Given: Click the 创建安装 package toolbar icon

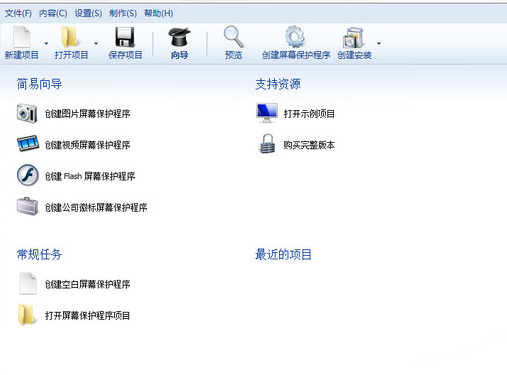Looking at the screenshot, I should (353, 37).
